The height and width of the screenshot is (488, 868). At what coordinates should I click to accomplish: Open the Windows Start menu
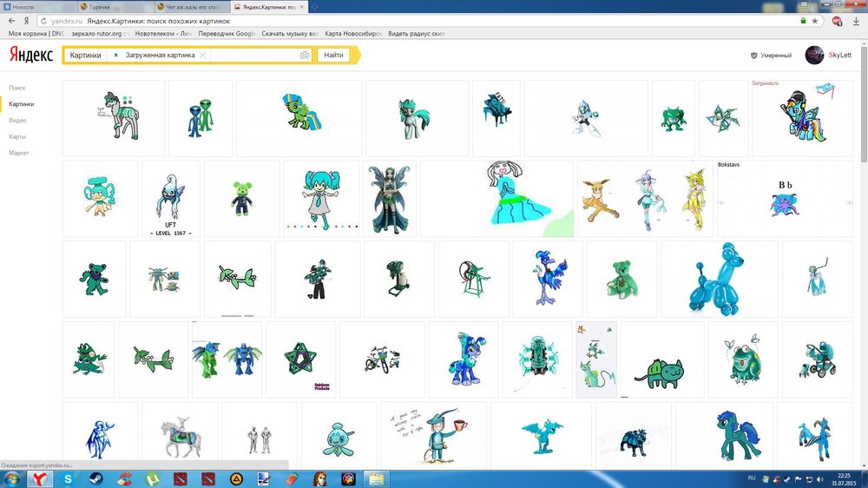point(11,479)
